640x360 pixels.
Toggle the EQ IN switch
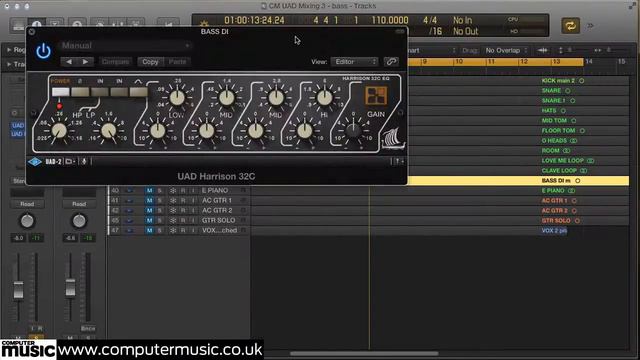(119, 92)
